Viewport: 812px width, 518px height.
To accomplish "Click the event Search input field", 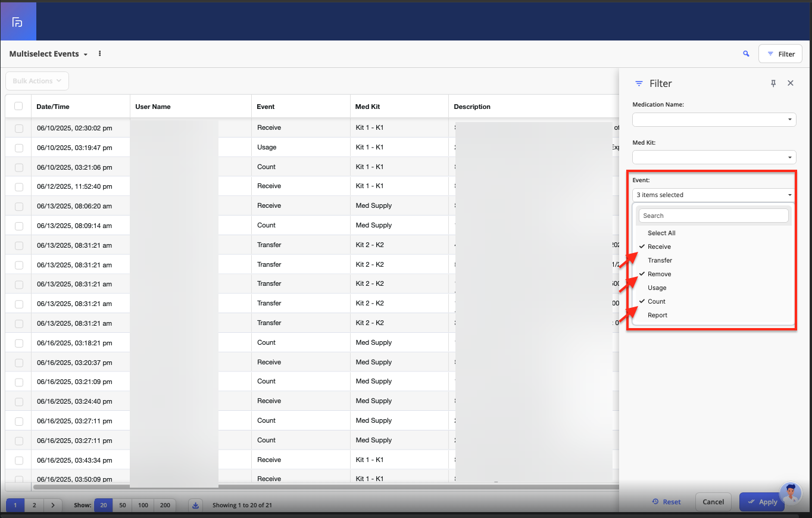I will (713, 216).
